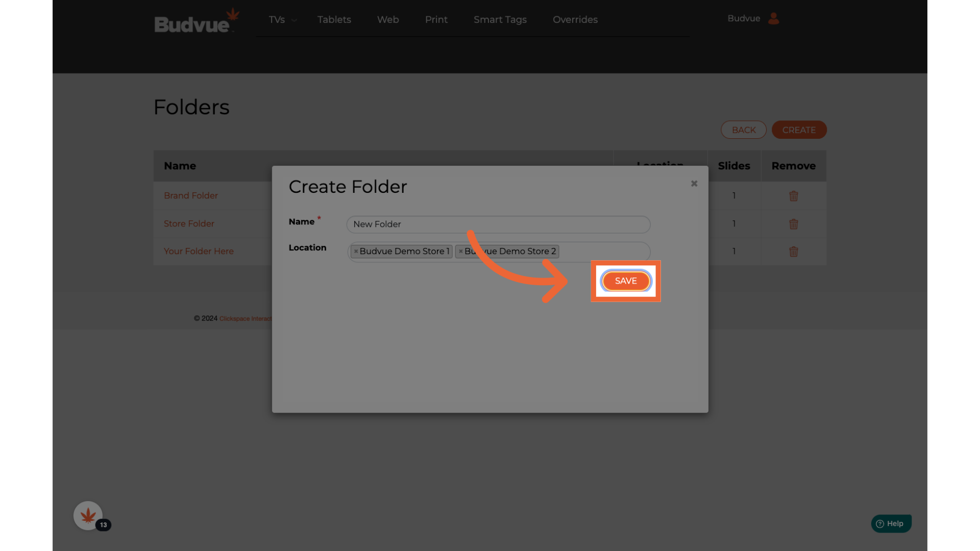Remove Budvue Demo Store 2 tag
The width and height of the screenshot is (980, 551).
tap(460, 252)
